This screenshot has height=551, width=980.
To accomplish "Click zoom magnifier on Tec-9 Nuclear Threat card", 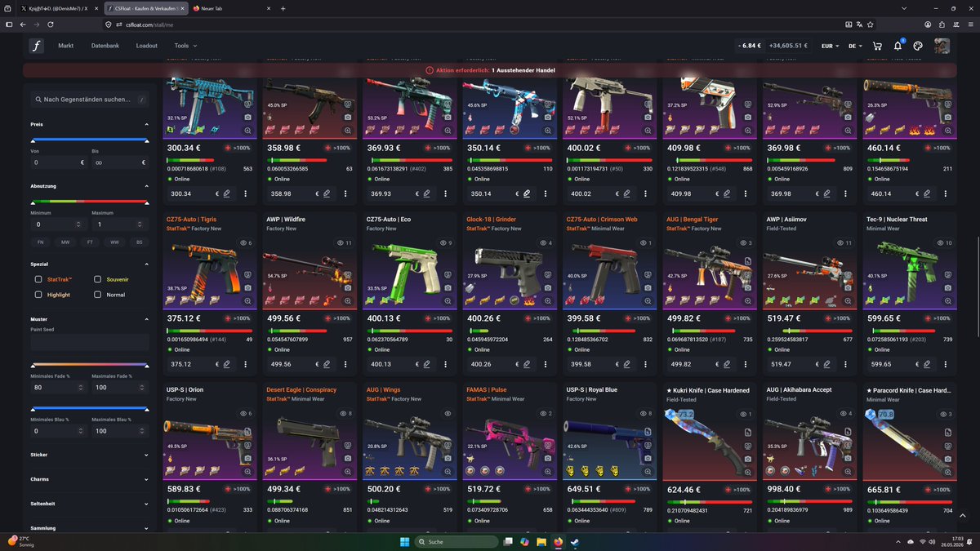I will pos(948,300).
